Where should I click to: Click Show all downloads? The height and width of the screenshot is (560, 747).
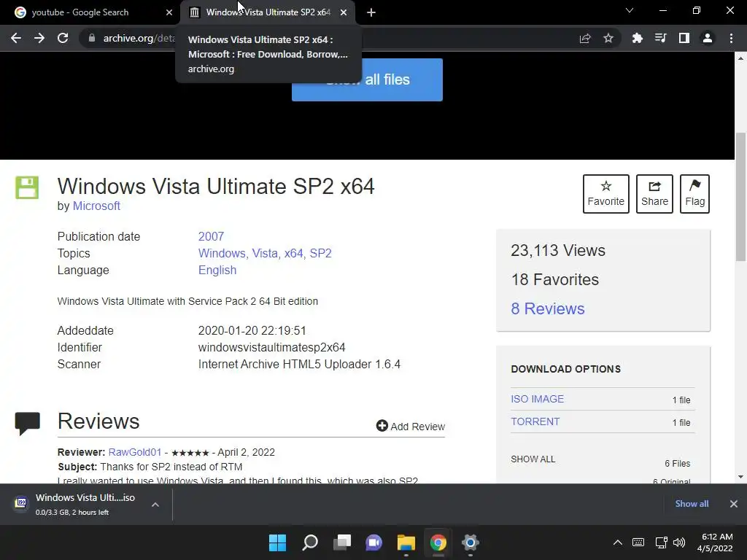coord(692,504)
